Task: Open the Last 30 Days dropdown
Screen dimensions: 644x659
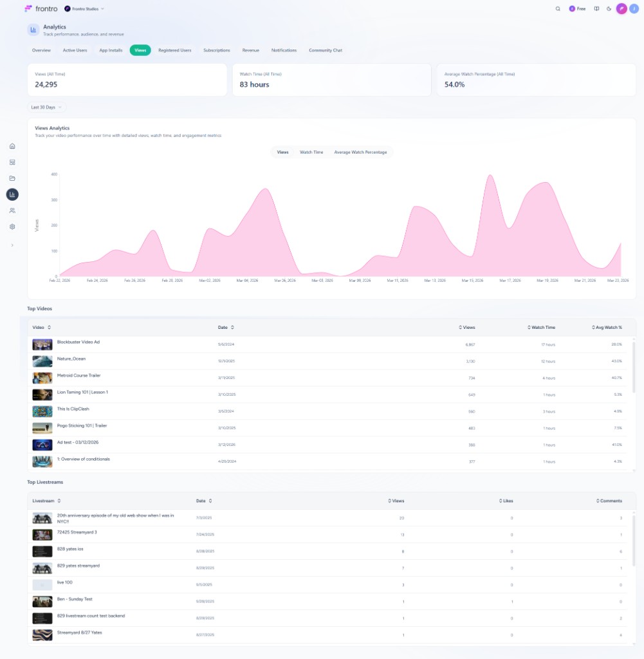Action: 46,107
